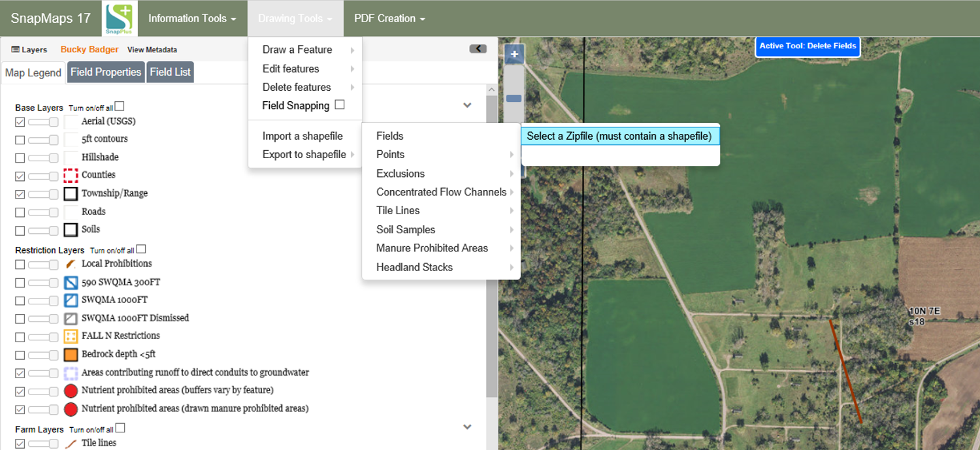Click red circle for buffers vary by feature
Viewport: 980px width, 450px height.
71,391
